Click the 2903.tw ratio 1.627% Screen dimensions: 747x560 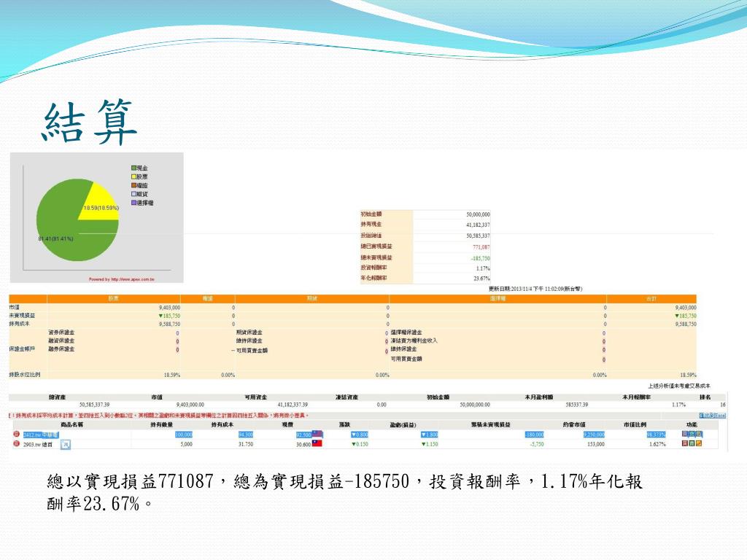point(657,444)
